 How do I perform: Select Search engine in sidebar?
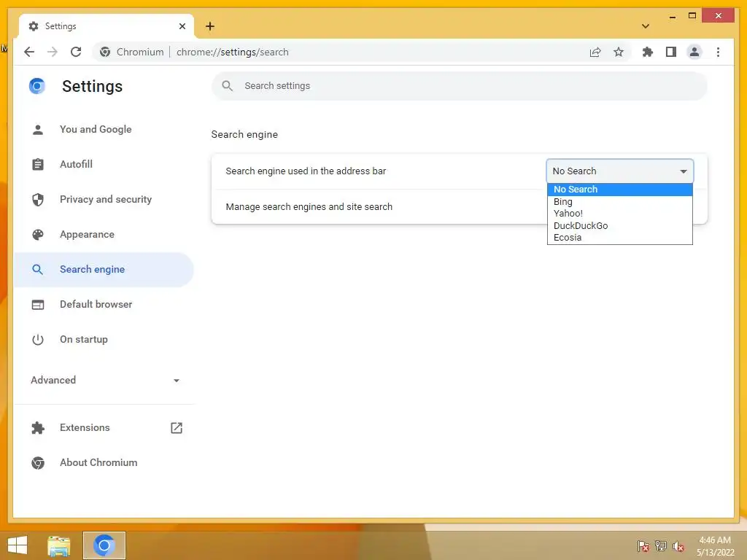point(104,270)
